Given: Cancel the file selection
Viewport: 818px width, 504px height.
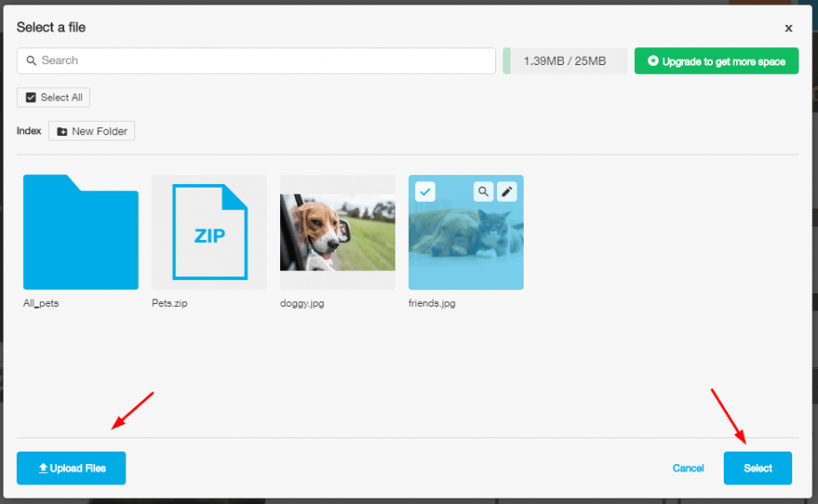Looking at the screenshot, I should (x=688, y=468).
